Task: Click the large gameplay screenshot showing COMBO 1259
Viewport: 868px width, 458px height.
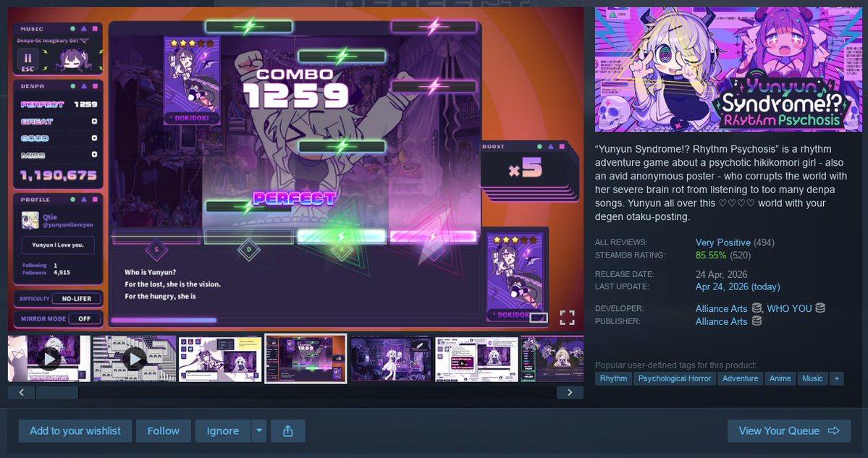Action: pyautogui.click(x=295, y=169)
